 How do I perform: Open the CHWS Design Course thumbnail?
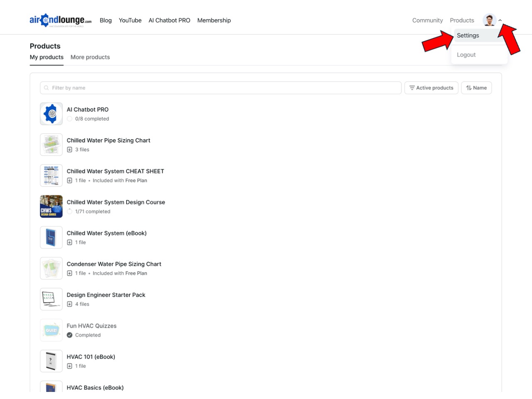(x=51, y=207)
